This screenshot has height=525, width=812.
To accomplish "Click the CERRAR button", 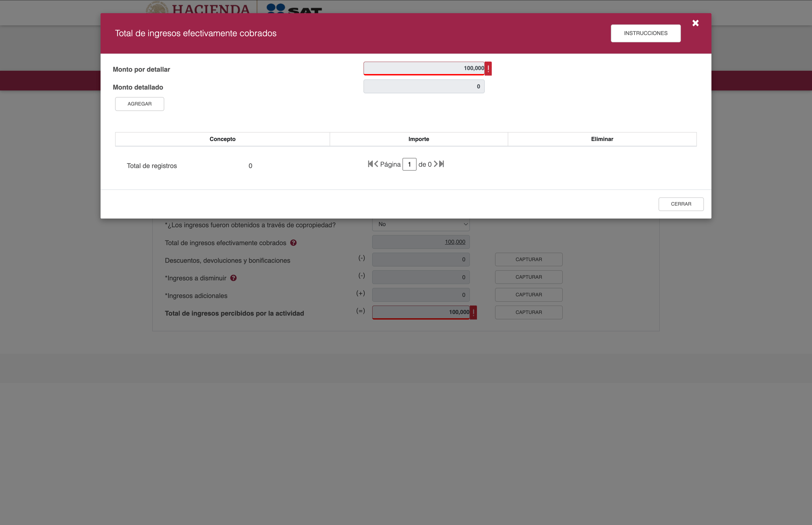I will (x=681, y=204).
